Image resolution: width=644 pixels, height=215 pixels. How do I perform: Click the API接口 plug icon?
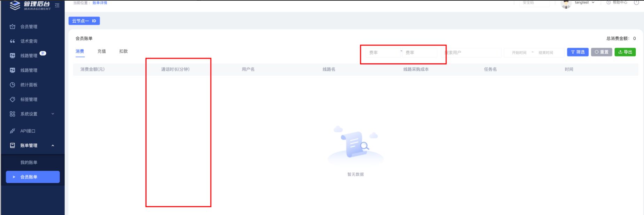(x=13, y=131)
